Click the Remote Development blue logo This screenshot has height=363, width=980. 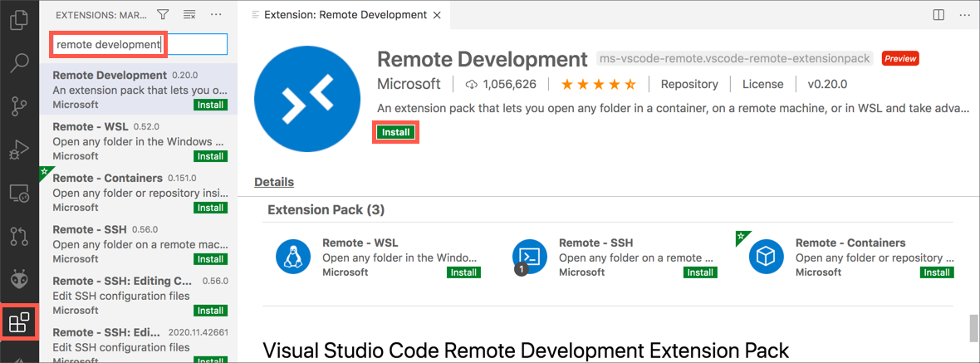point(306,101)
